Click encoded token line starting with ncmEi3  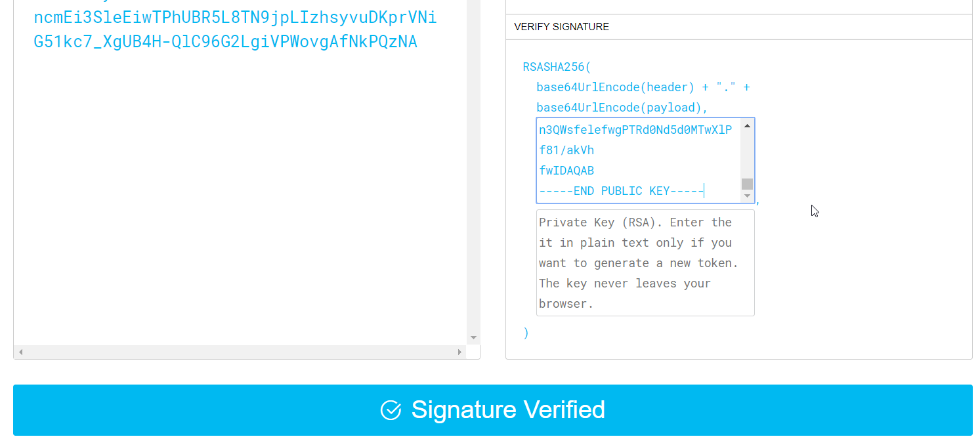[235, 18]
